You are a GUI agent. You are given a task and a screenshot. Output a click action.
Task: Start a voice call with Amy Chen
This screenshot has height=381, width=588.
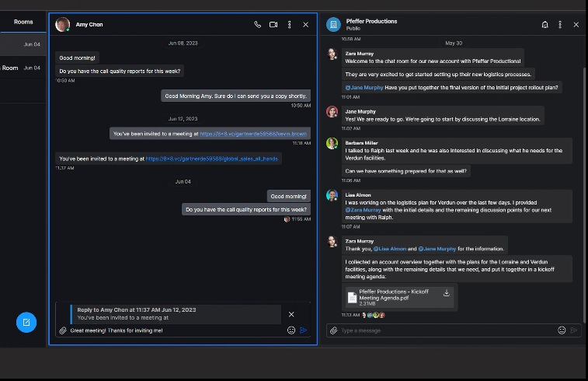tap(258, 25)
